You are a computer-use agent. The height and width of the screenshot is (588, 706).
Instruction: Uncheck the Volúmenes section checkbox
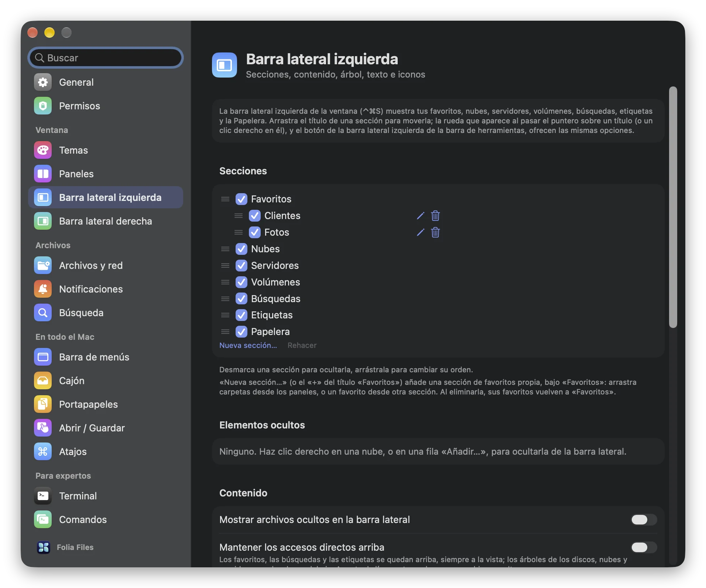click(241, 282)
